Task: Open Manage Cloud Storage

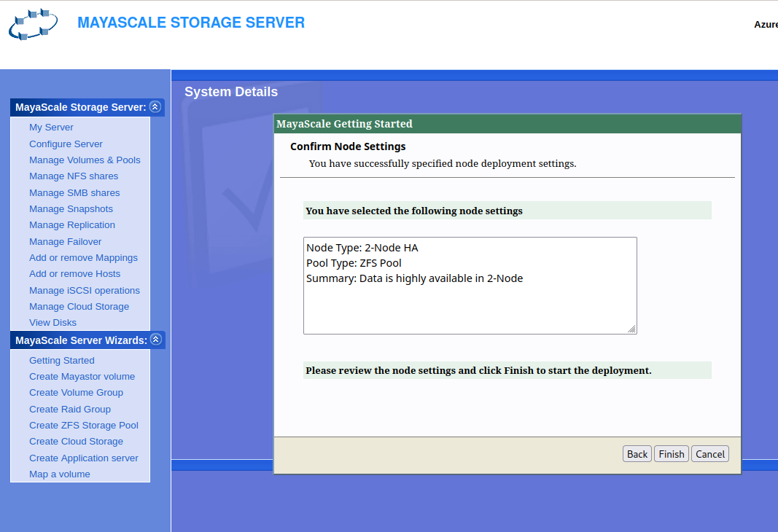Action: [x=79, y=307]
